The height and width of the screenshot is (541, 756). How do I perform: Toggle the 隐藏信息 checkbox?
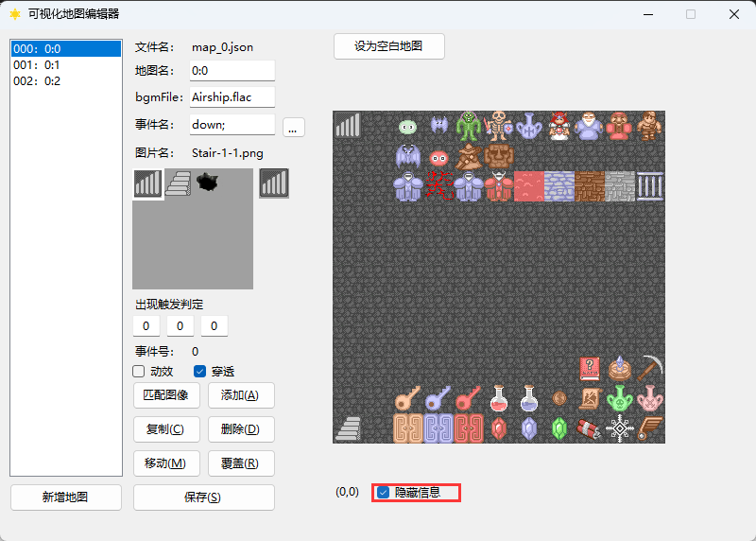click(x=384, y=493)
